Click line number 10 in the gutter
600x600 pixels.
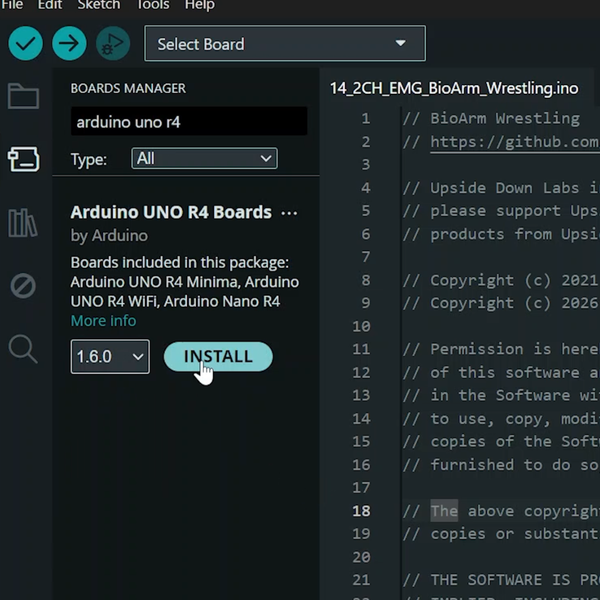[x=361, y=326]
